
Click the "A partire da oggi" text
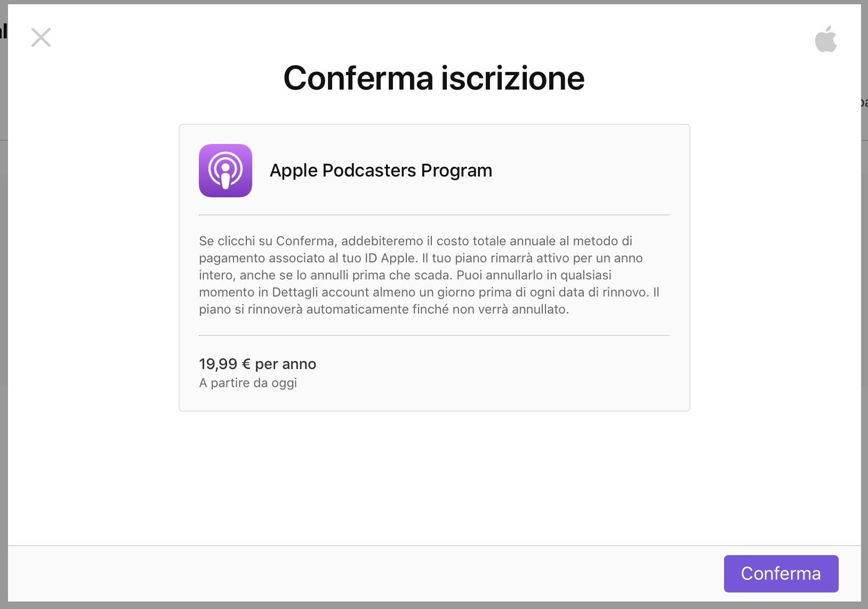(248, 383)
